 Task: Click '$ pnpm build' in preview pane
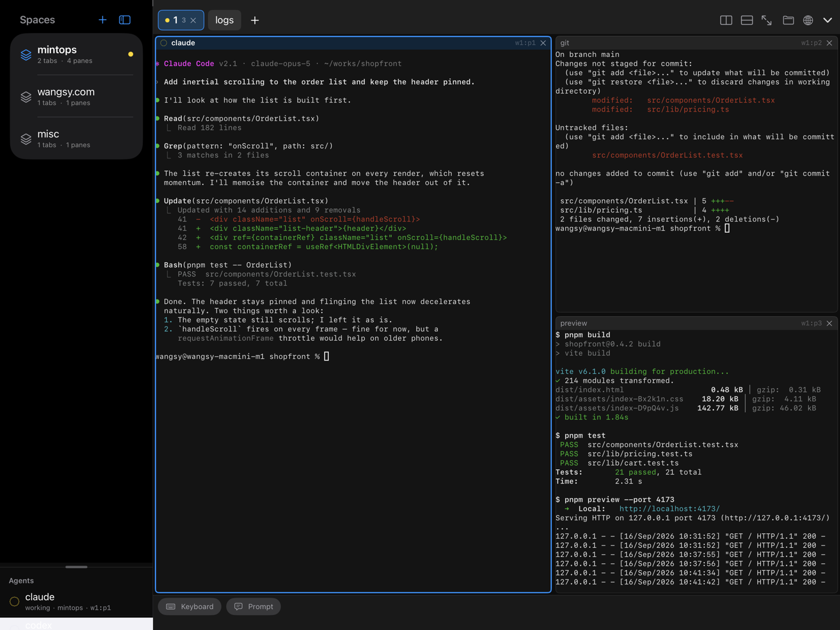click(583, 335)
